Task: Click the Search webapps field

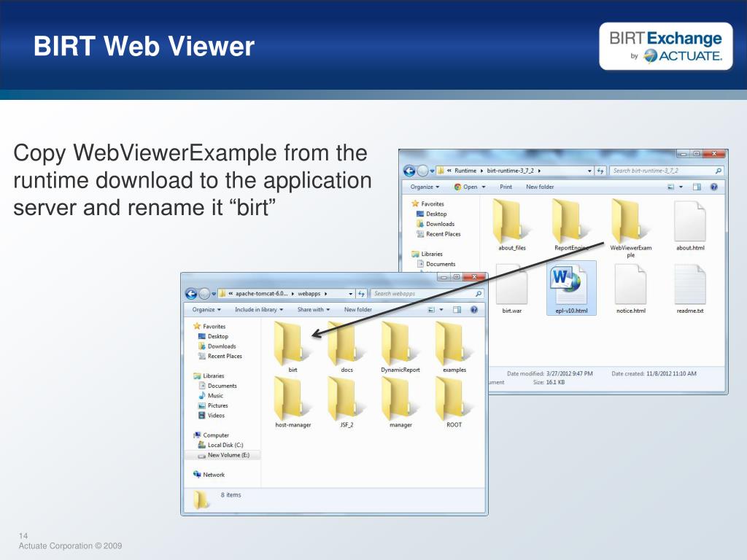Action: (427, 294)
